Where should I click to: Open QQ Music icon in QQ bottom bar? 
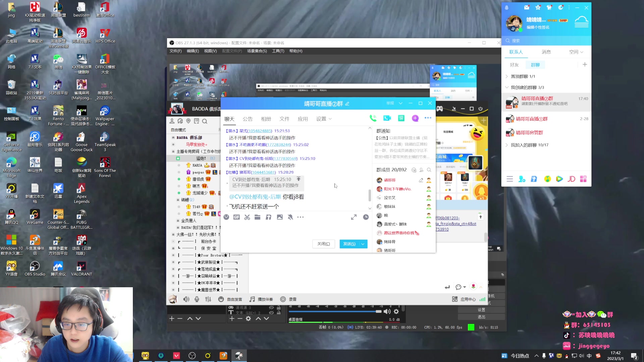[547, 179]
